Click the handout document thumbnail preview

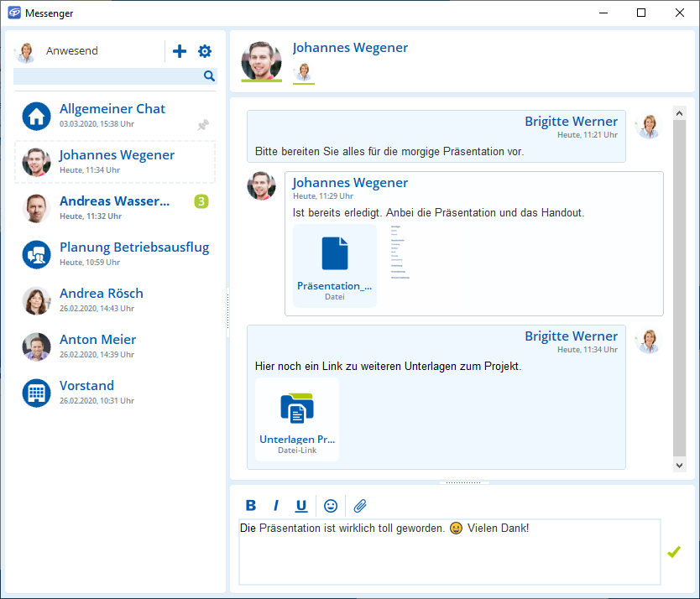[400, 251]
